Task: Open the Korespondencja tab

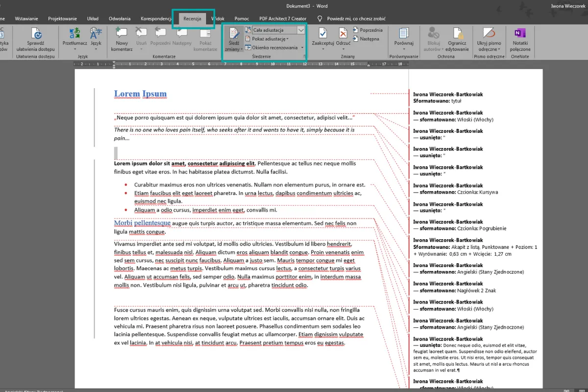Action: tap(156, 19)
